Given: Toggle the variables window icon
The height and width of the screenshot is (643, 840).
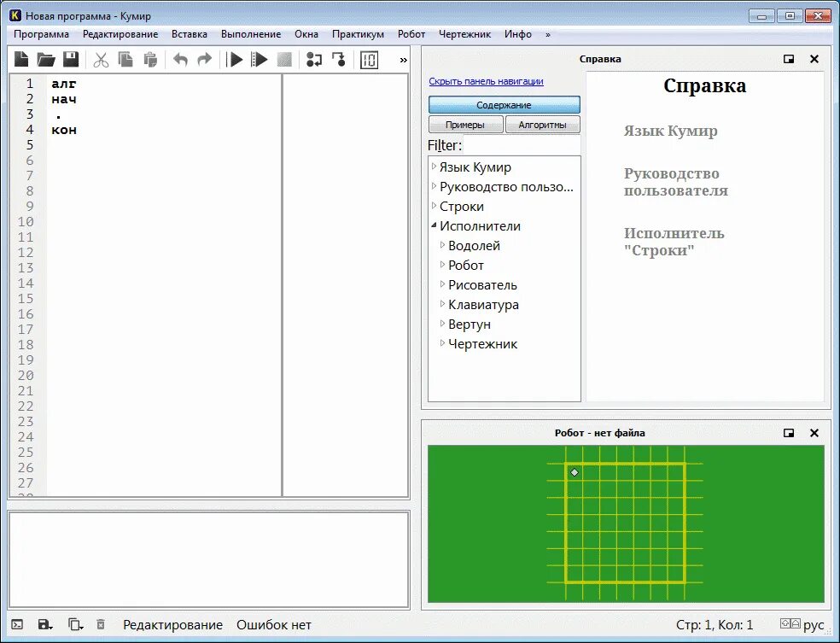Looking at the screenshot, I should [x=369, y=60].
